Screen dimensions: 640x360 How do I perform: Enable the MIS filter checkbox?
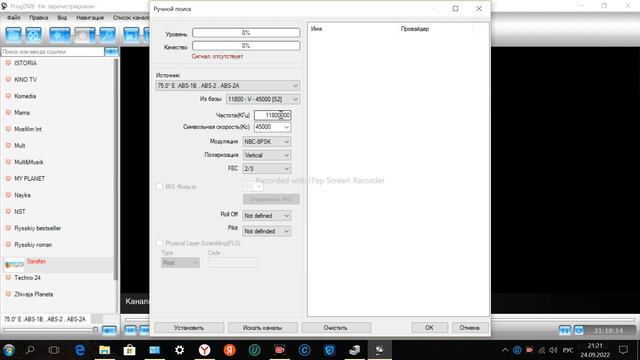(160, 187)
